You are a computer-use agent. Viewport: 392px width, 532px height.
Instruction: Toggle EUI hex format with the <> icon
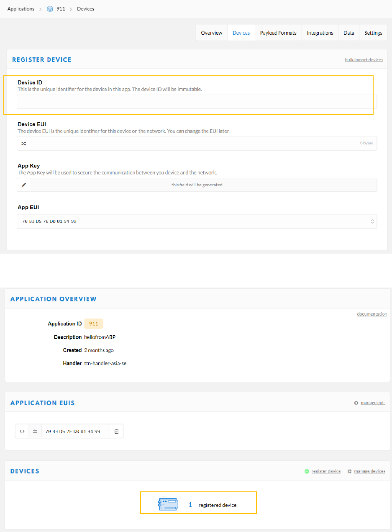pyautogui.click(x=22, y=432)
